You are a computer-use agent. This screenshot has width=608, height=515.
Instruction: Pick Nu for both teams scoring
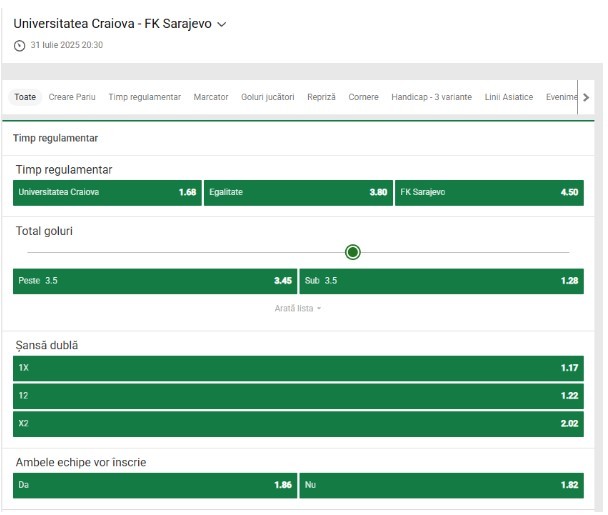click(442, 485)
